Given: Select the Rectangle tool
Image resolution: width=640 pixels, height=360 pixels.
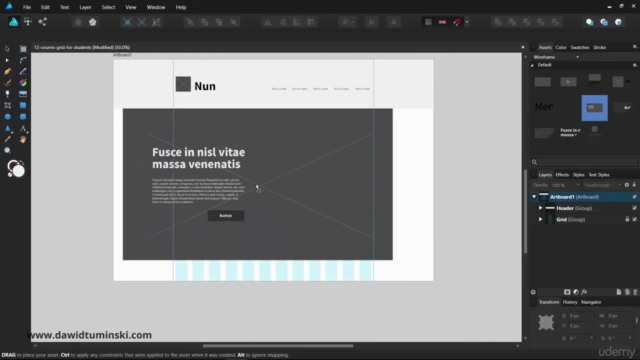Looking at the screenshot, I should point(23,105).
